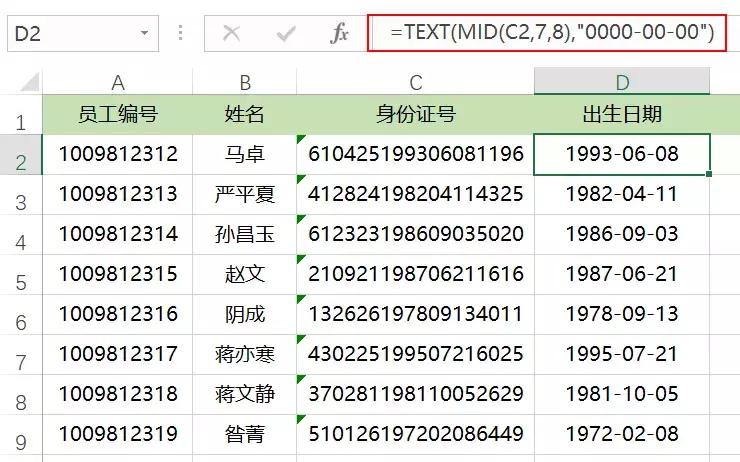The image size is (740, 462).
Task: Select birth date cell 1972-02-08
Action: tap(622, 435)
